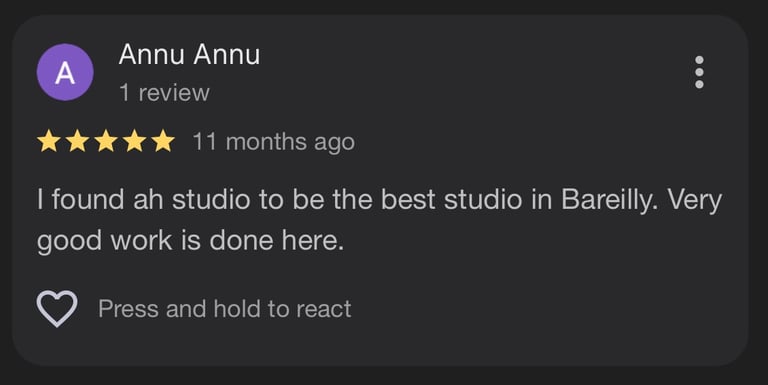Click the "best studio" phrase in review
768x385 pixels.
[451, 200]
